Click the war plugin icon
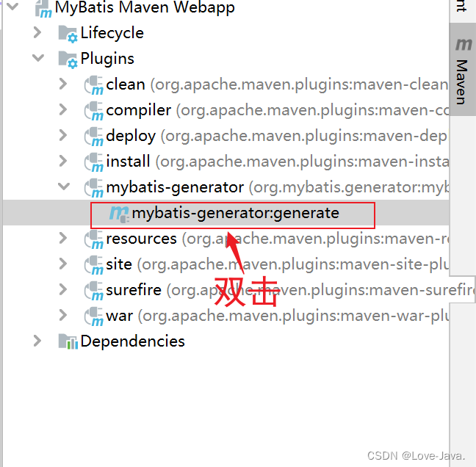Image resolution: width=476 pixels, height=467 pixels. (x=94, y=317)
